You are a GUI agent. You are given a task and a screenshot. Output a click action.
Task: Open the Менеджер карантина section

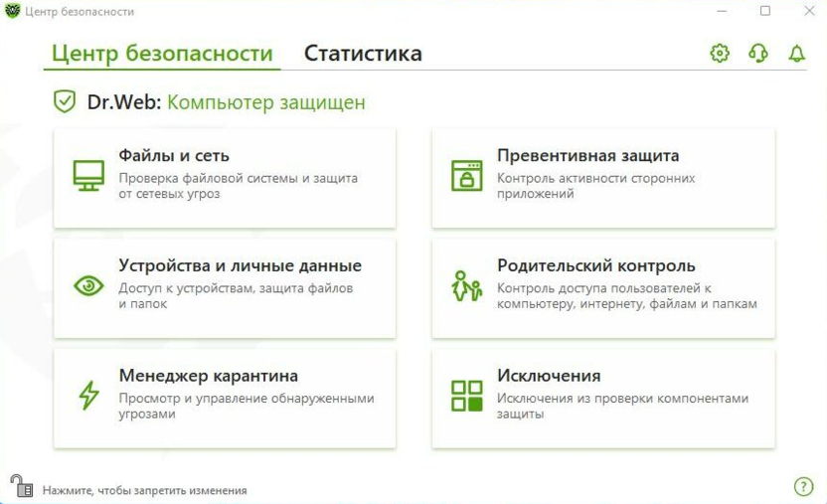tap(225, 399)
